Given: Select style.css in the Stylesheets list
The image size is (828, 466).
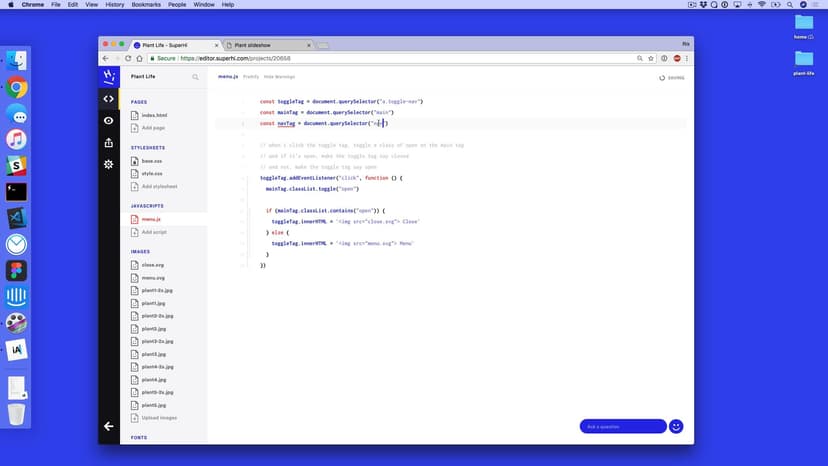Looking at the screenshot, I should (x=152, y=173).
